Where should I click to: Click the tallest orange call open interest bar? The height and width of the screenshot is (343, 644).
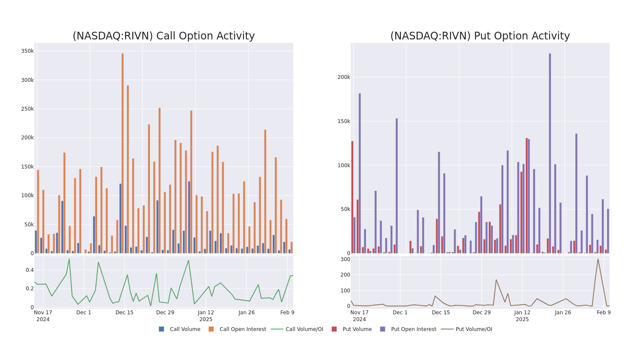click(x=122, y=153)
